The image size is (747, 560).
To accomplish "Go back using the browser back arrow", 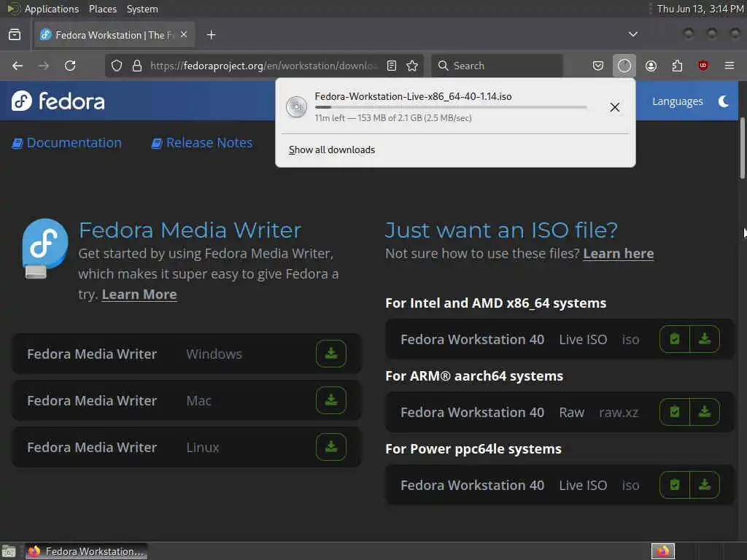I will [18, 66].
